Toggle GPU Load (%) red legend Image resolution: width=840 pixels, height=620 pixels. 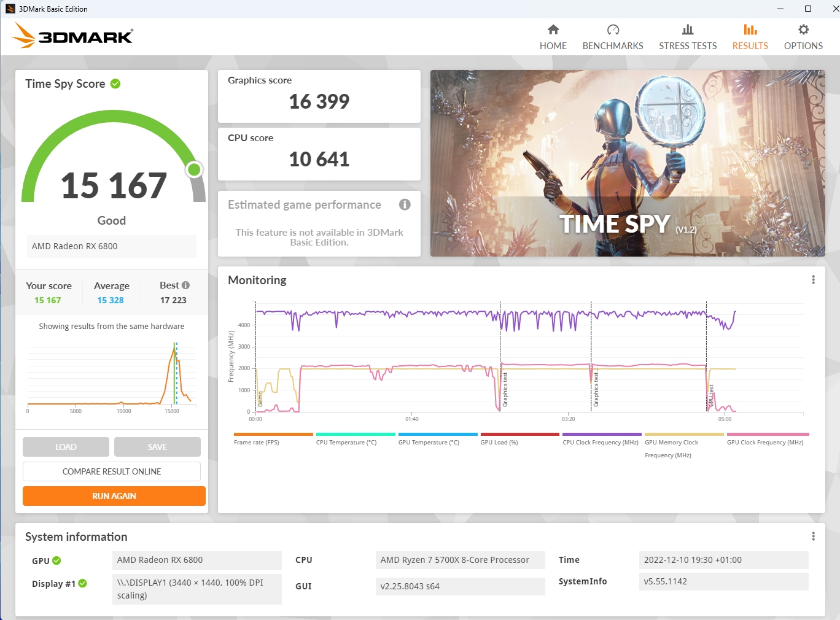click(520, 434)
